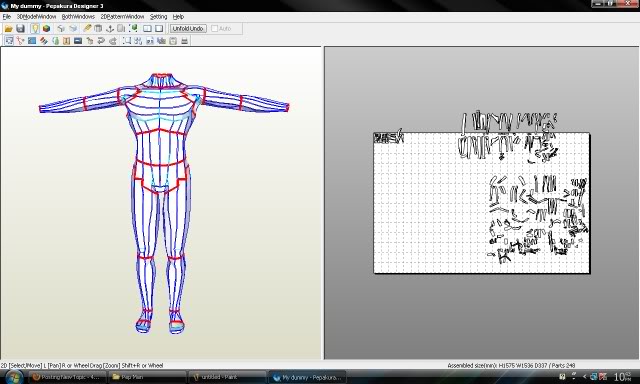Click the red scissors-like tool icon
Screen dimensions: 640x384
(20, 41)
